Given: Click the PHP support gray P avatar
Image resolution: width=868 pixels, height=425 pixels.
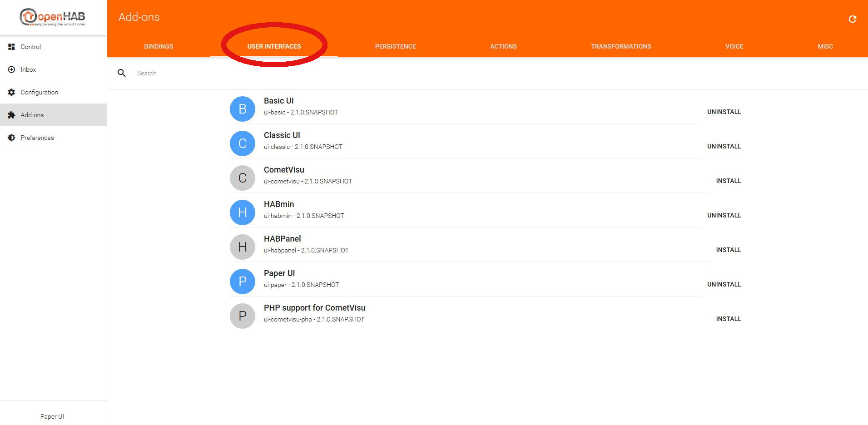Looking at the screenshot, I should [x=243, y=316].
